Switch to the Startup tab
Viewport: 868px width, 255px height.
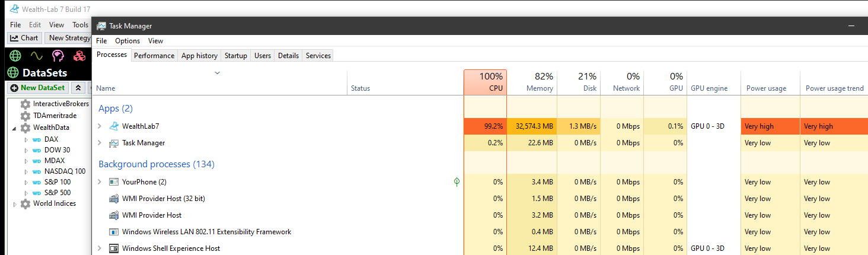click(236, 56)
